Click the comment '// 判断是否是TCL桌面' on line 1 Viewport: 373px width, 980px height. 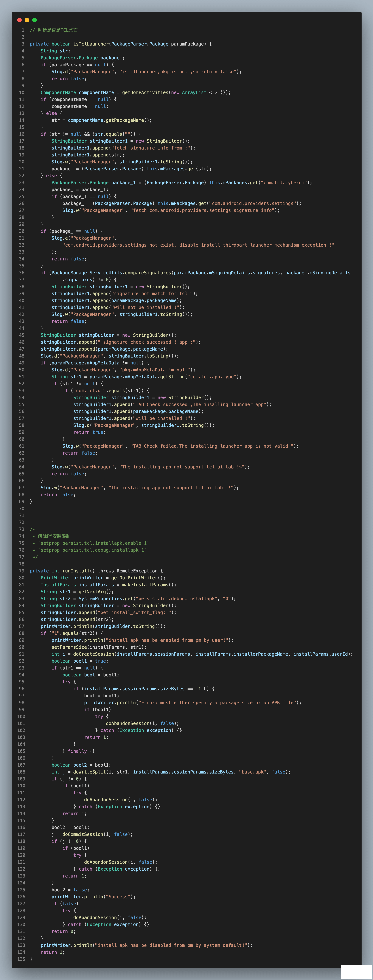coord(54,30)
